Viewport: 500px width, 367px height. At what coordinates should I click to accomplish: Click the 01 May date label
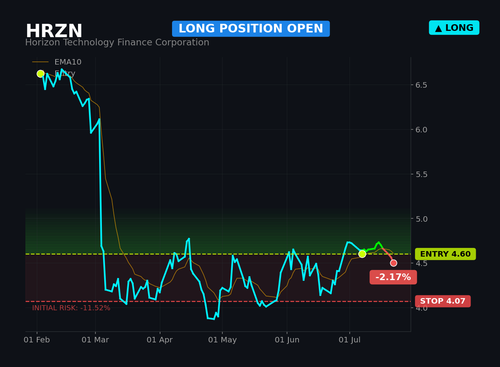(222, 340)
